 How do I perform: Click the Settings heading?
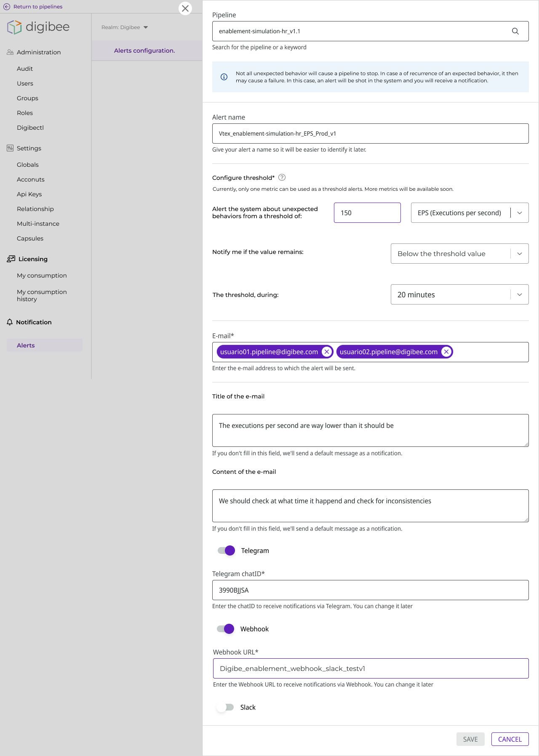pyautogui.click(x=29, y=148)
